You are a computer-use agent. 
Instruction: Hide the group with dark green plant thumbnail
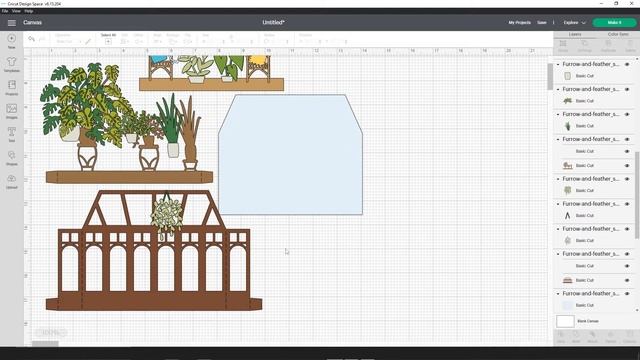(x=627, y=114)
